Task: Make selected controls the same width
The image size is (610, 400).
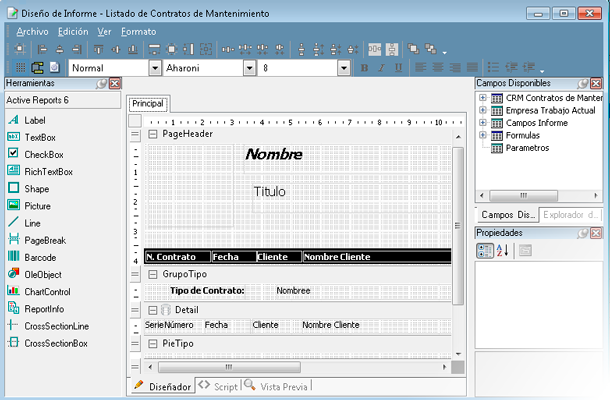Action: coord(154,49)
